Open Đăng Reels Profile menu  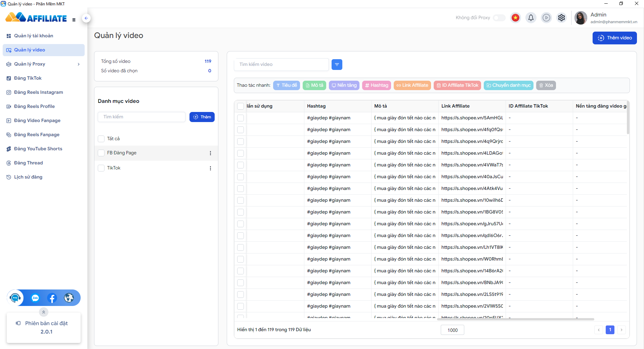pyautogui.click(x=44, y=106)
